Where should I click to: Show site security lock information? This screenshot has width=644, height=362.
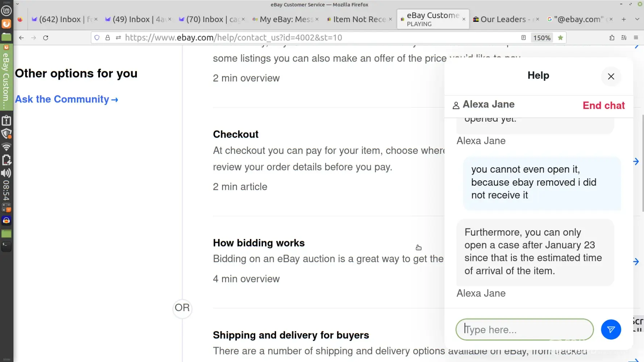[x=108, y=38]
